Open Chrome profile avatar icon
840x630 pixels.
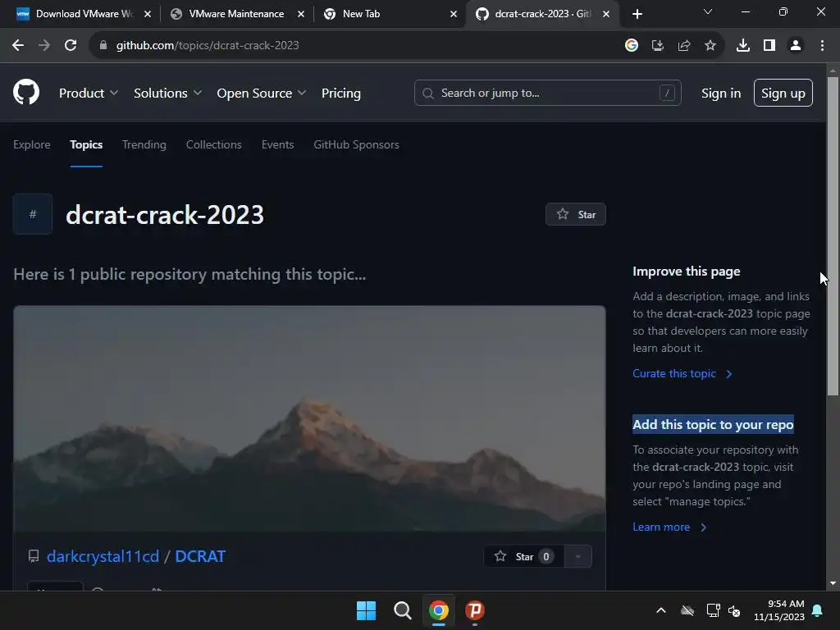point(796,46)
